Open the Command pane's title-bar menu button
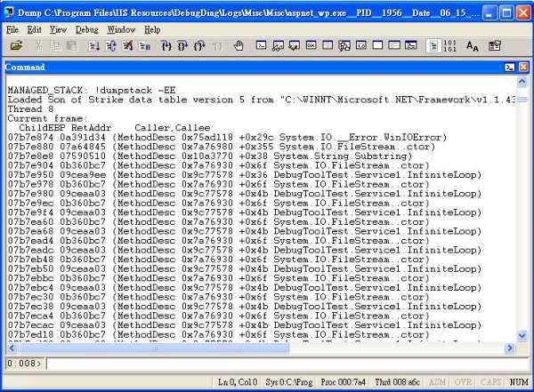 [510, 67]
